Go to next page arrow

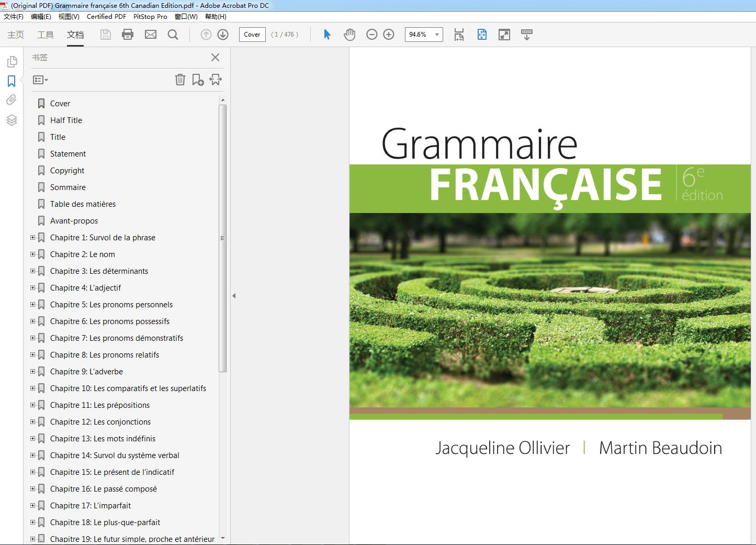click(223, 35)
